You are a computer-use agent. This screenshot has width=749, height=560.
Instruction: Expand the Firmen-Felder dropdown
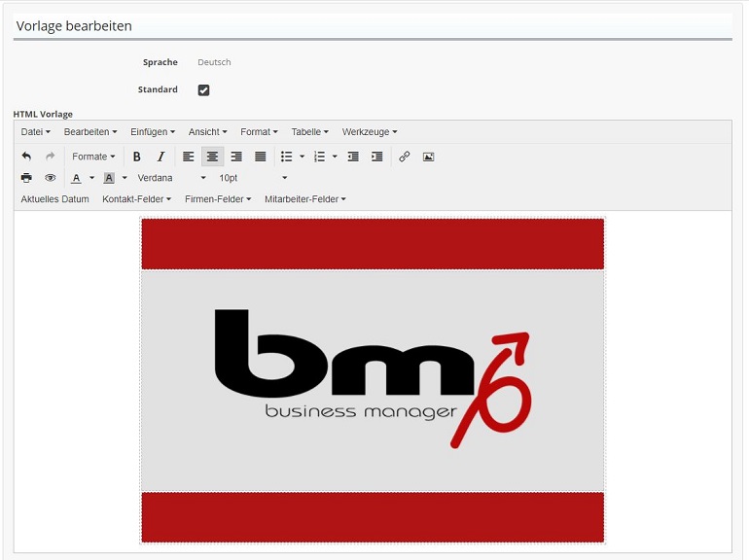[x=218, y=199]
